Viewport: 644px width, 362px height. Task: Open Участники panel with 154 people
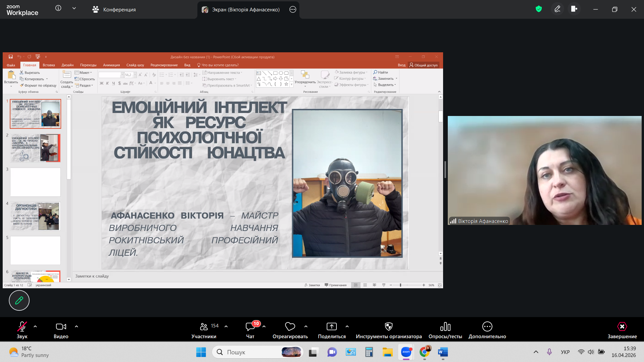204,330
